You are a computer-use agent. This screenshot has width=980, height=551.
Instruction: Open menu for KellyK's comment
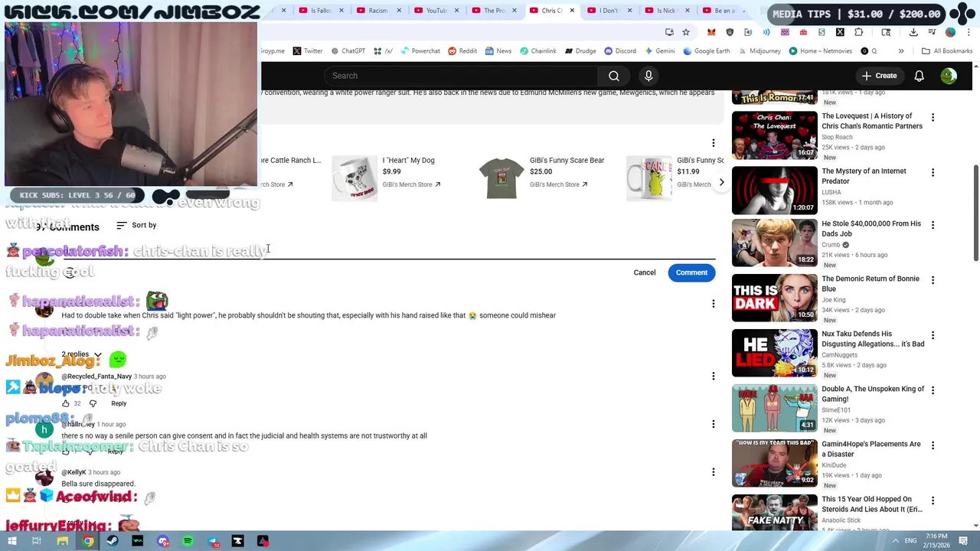[x=714, y=472]
